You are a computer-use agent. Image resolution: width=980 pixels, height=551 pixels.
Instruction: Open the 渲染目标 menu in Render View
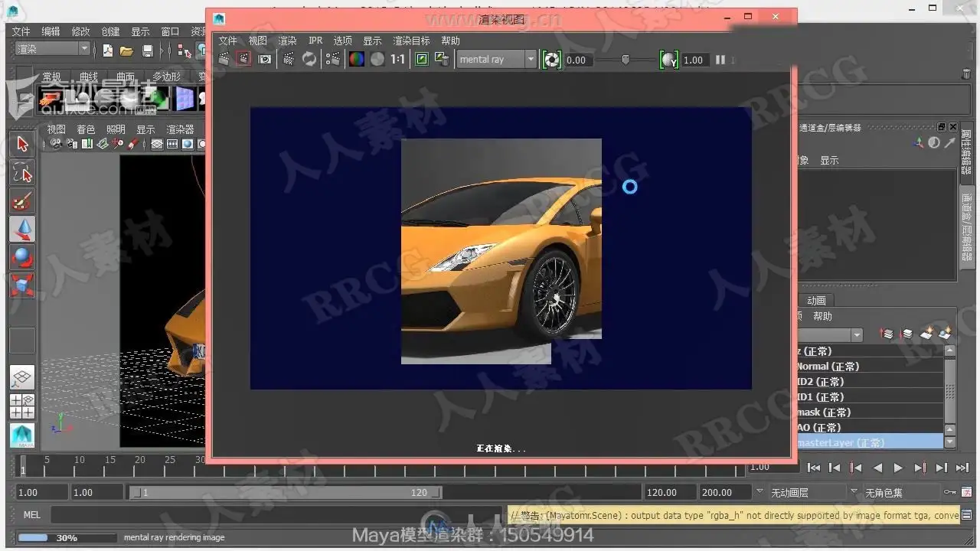411,41
